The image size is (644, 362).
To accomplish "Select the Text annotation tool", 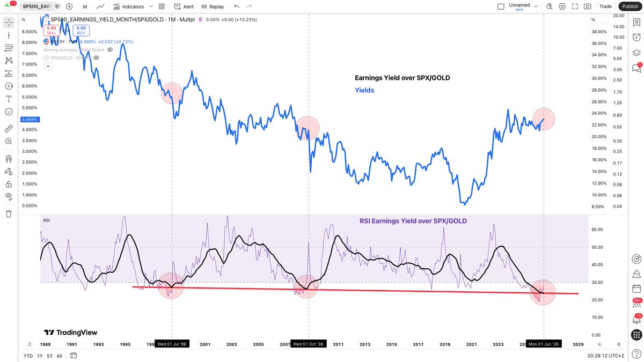I will (9, 99).
